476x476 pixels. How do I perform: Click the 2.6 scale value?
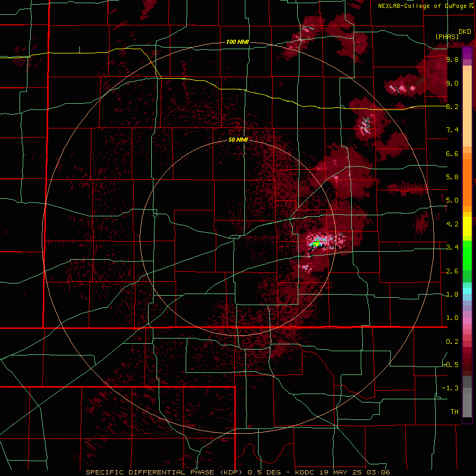452,271
